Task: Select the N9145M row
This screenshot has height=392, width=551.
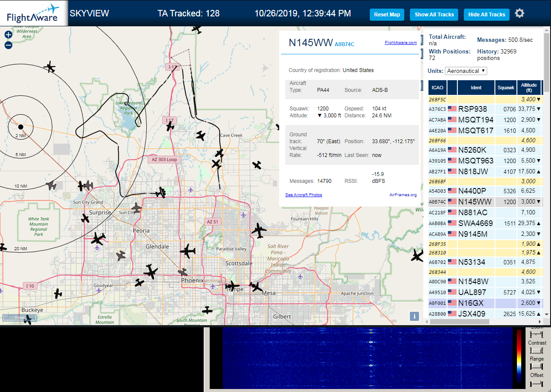Action: 485,234
